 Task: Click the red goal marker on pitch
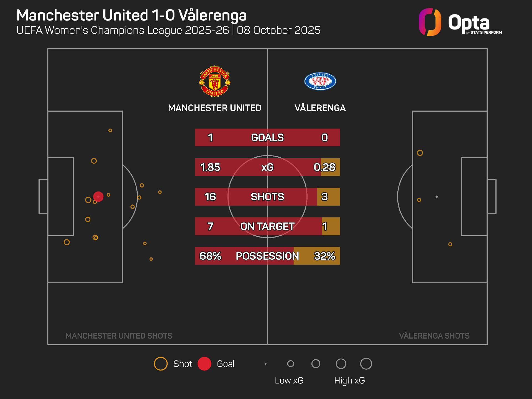pyautogui.click(x=98, y=196)
